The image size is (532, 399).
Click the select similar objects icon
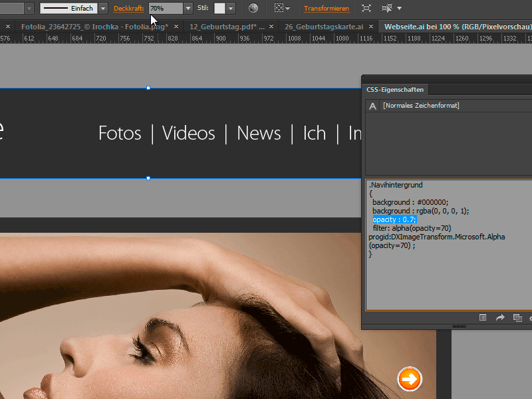coord(387,8)
